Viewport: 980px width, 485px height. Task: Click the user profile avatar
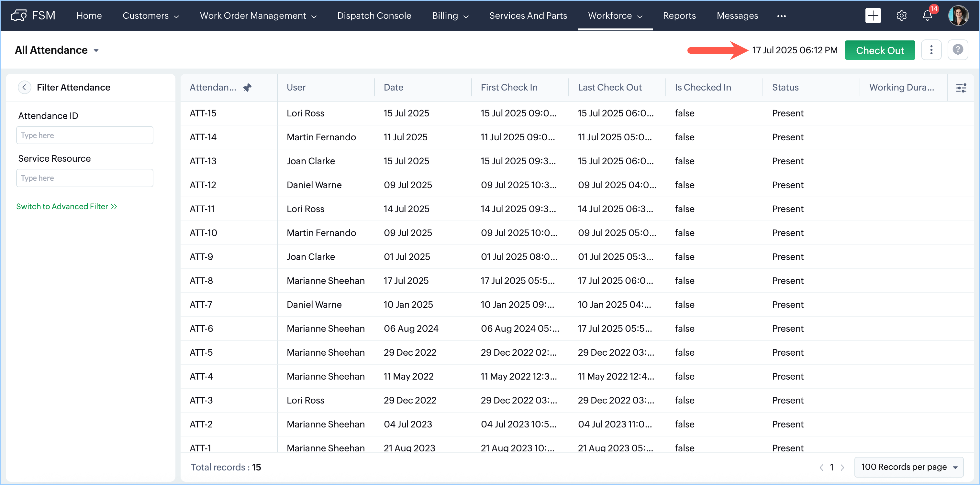pyautogui.click(x=958, y=16)
